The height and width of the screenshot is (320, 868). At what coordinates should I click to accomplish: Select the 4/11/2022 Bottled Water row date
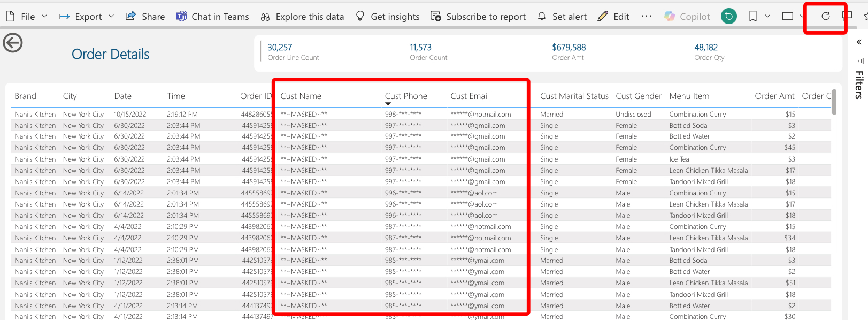click(128, 306)
